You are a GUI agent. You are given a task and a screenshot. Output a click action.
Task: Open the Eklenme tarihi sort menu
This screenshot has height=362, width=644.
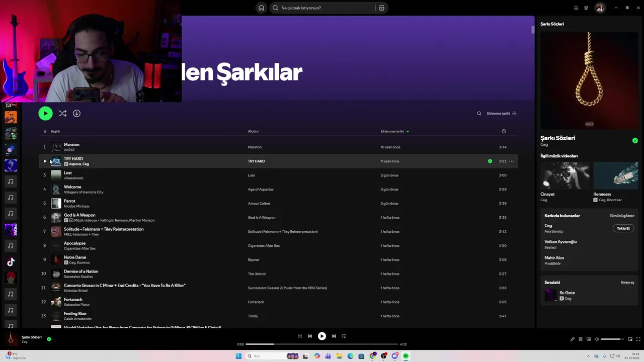(x=501, y=113)
